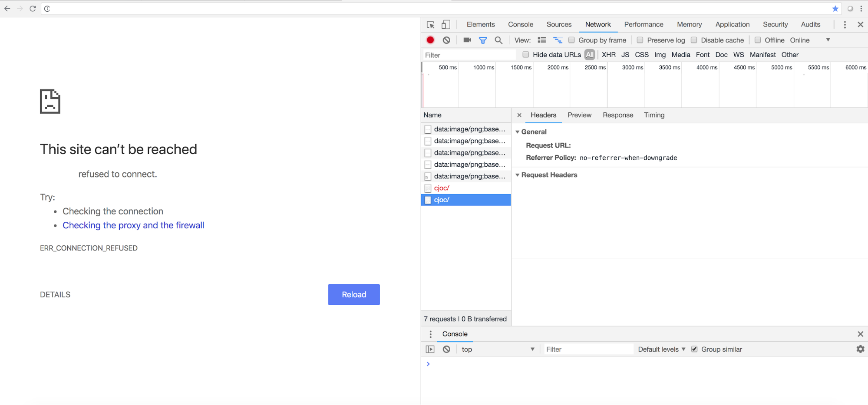Reload the page with the refresh icon
Viewport: 868px width, 405px height.
pos(33,9)
